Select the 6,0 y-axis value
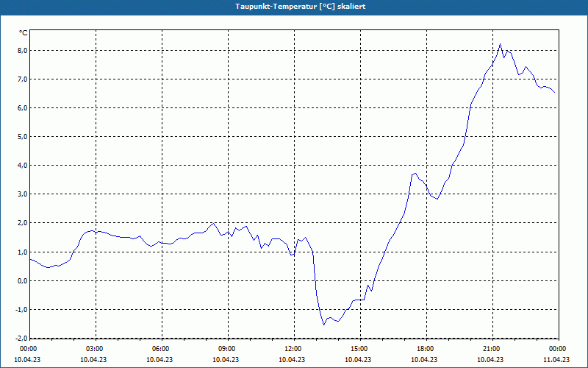 coord(23,107)
